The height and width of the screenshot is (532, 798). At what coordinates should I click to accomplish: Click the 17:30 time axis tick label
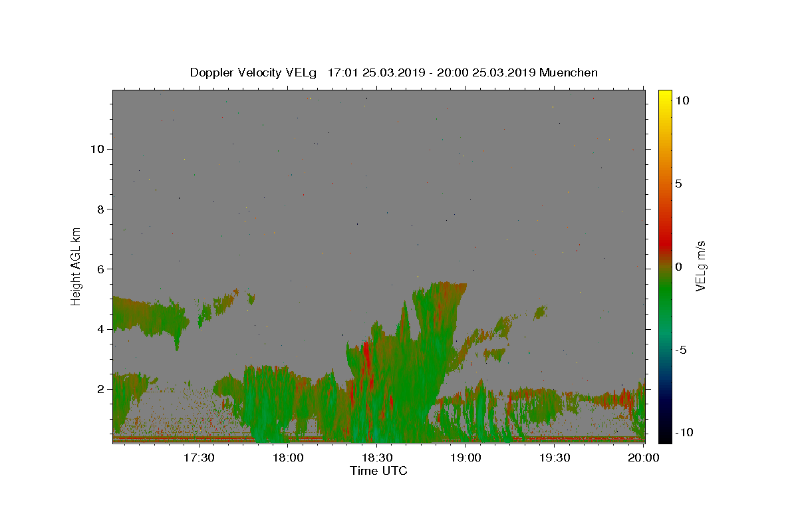[x=199, y=458]
